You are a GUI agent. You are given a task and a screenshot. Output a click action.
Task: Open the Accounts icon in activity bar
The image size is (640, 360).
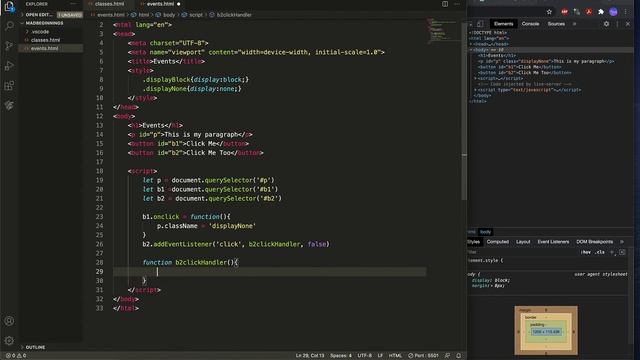(9, 321)
